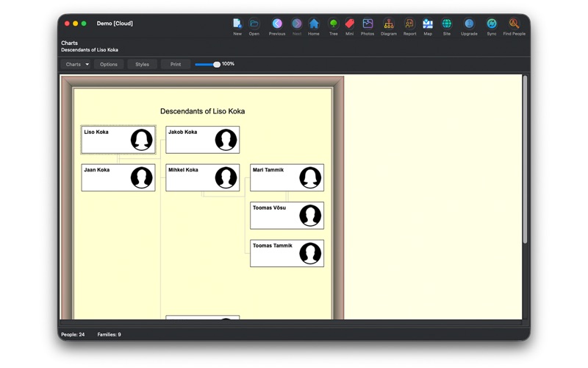Click the green maximize window button
Viewport: 588px width, 368px height.
point(84,24)
